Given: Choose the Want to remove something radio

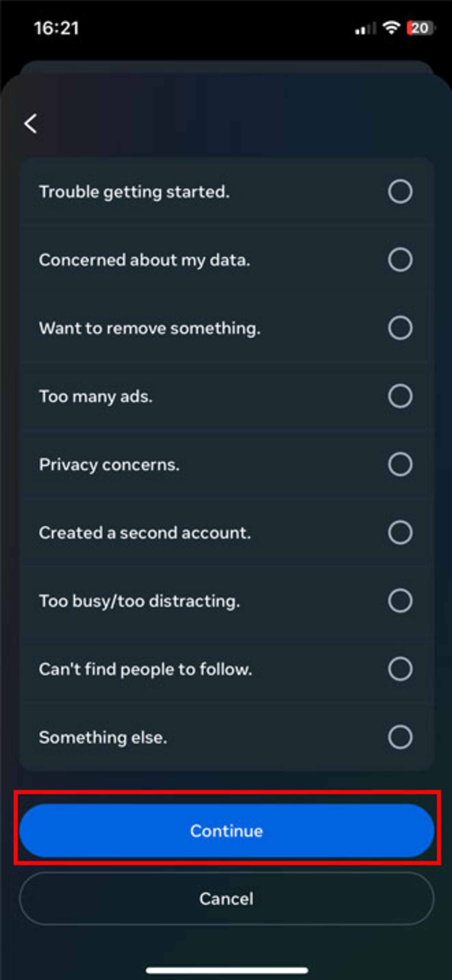Looking at the screenshot, I should click(x=400, y=328).
